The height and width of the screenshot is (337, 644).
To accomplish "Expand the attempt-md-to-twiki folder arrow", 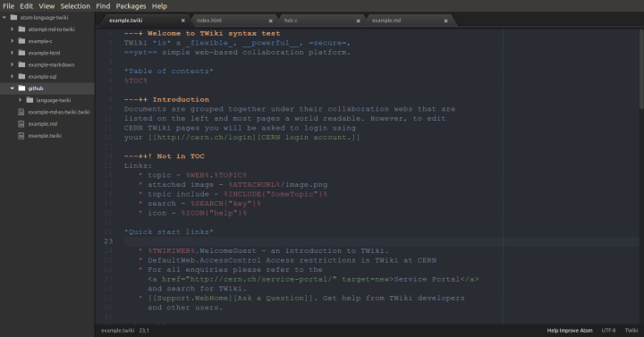I will [12, 29].
